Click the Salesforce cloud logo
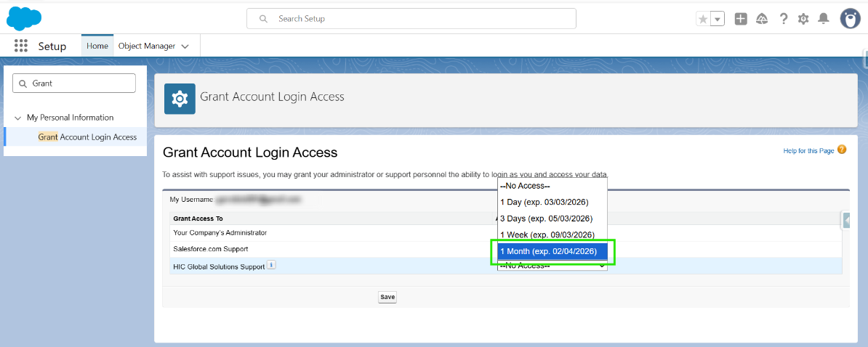Image resolution: width=868 pixels, height=347 pixels. pos(24,18)
